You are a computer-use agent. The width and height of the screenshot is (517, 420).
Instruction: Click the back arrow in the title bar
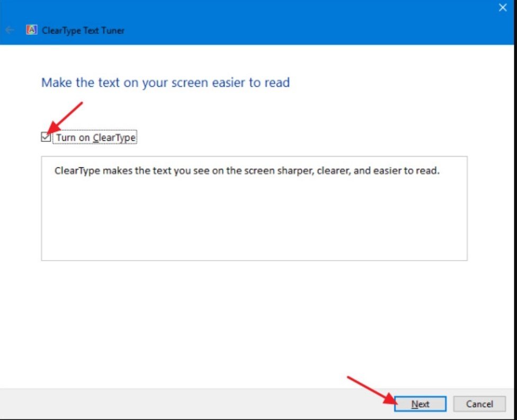point(10,30)
